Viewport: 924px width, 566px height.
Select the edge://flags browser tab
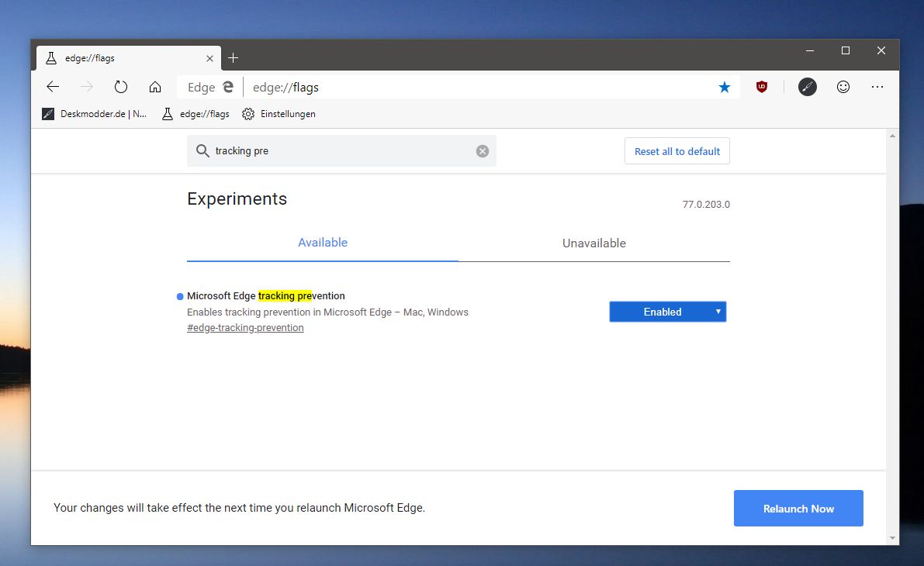[x=129, y=58]
